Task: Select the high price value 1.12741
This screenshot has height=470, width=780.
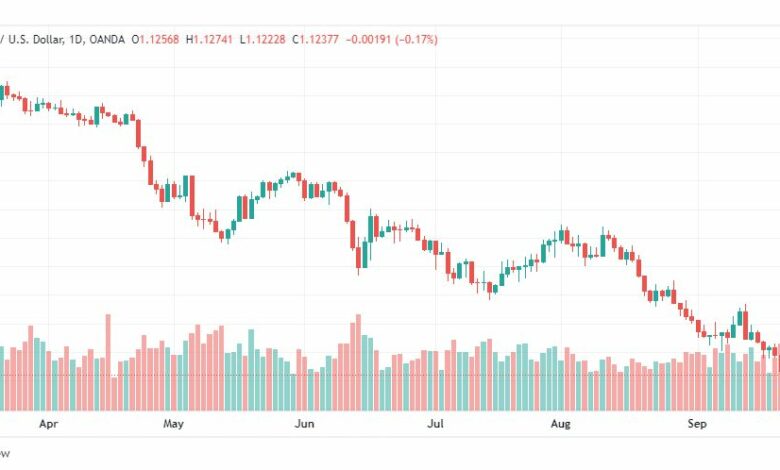Action: [212, 39]
